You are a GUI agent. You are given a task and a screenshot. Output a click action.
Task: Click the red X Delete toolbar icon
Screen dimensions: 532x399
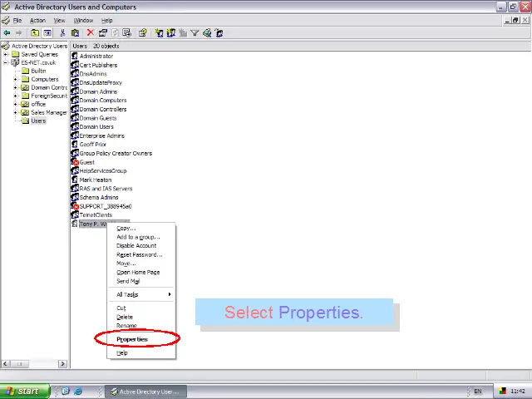pos(91,32)
